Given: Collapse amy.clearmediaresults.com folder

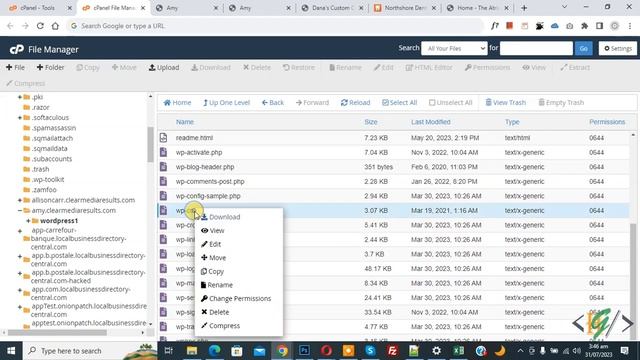Looking at the screenshot, I should click(x=20, y=210).
